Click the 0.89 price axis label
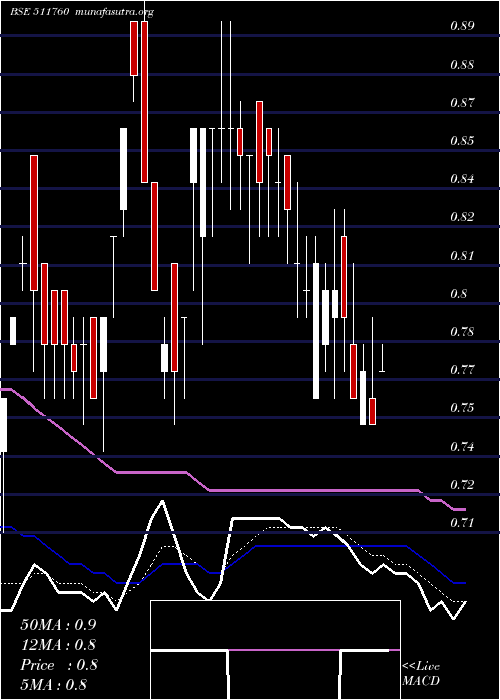The height and width of the screenshot is (700, 500). (462, 26)
